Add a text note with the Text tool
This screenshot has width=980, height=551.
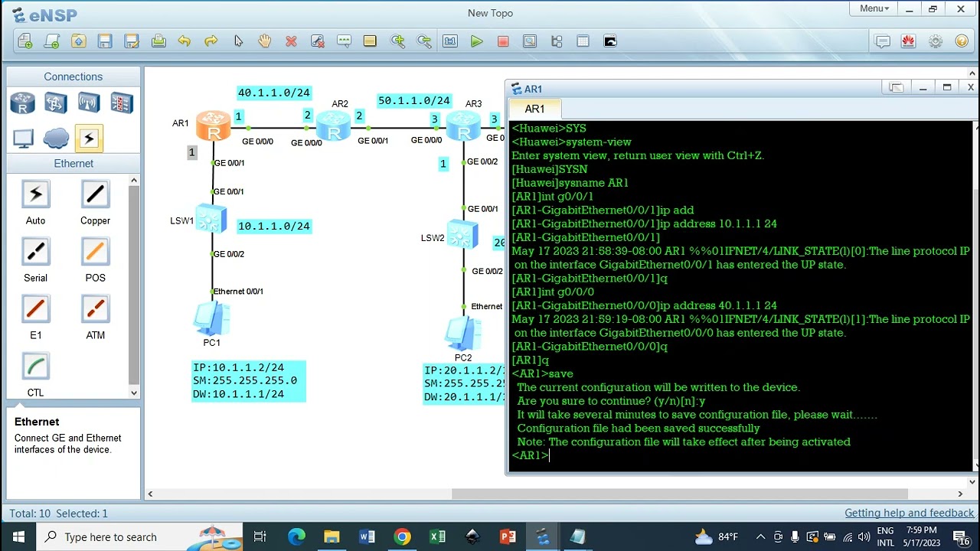click(x=344, y=41)
